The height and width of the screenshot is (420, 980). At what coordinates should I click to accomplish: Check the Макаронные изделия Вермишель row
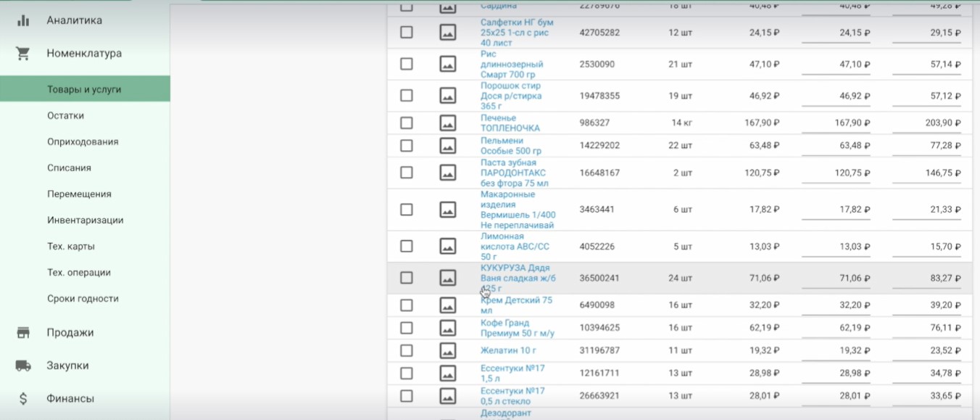point(407,210)
